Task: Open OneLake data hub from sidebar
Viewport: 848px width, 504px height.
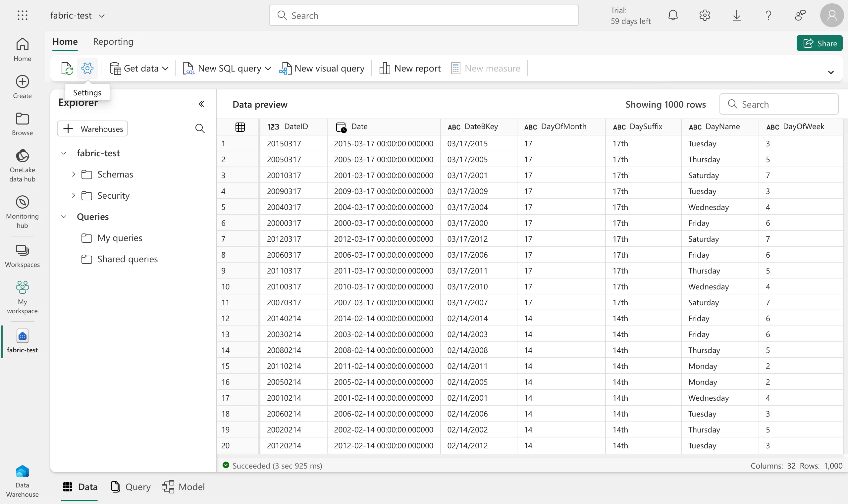Action: 23,165
